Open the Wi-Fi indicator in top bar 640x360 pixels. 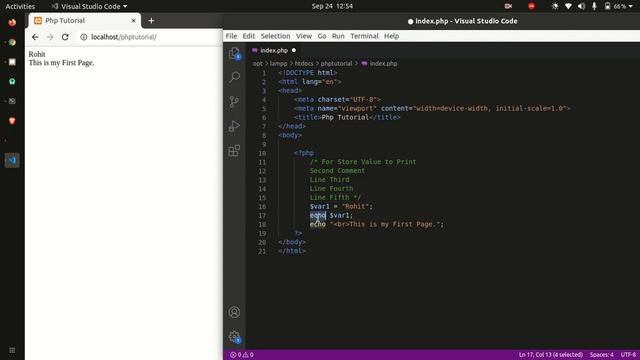(568, 6)
